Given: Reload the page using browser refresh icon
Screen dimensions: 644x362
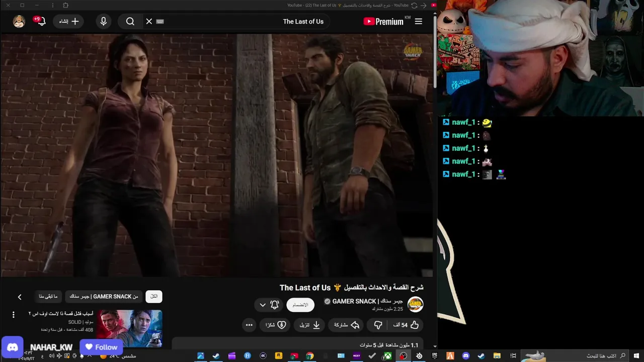Looking at the screenshot, I should 414,5.
